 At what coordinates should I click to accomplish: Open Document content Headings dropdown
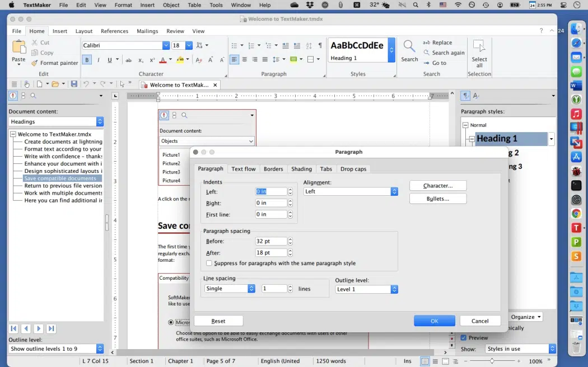coord(100,121)
